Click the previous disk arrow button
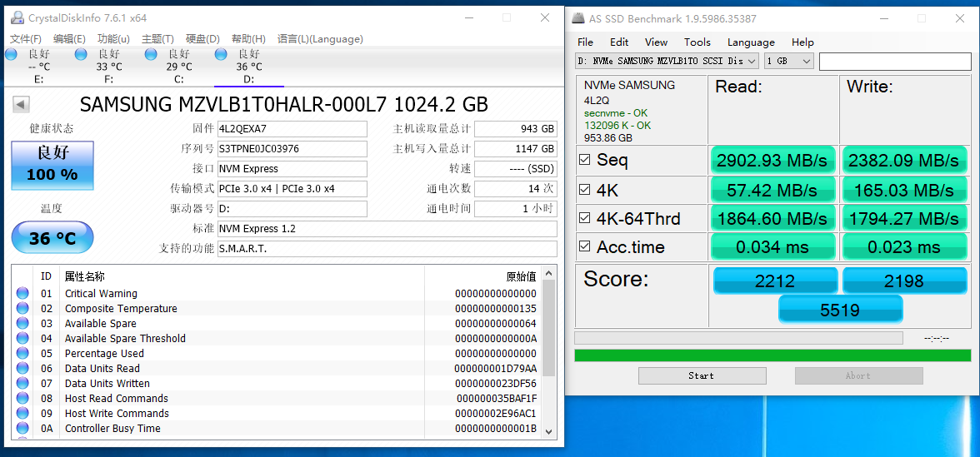 pyautogui.click(x=21, y=104)
